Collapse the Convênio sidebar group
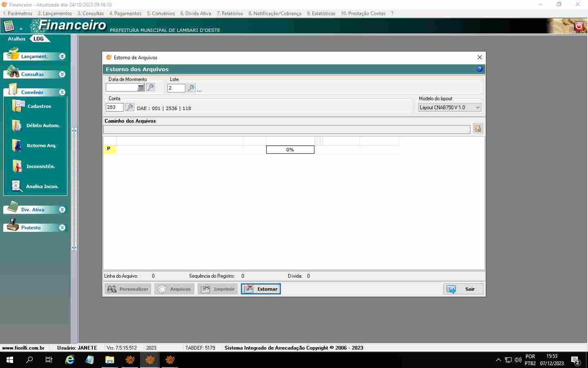 [x=62, y=92]
